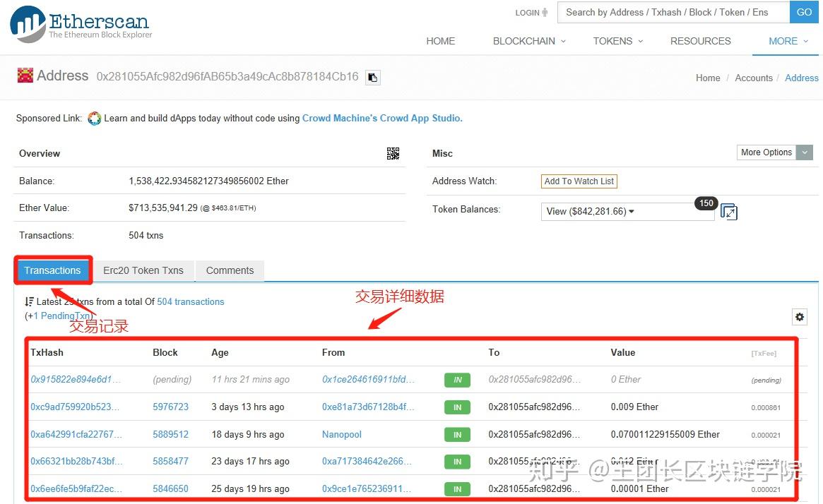Open the 504 transactions link
This screenshot has width=823, height=504.
coord(191,301)
